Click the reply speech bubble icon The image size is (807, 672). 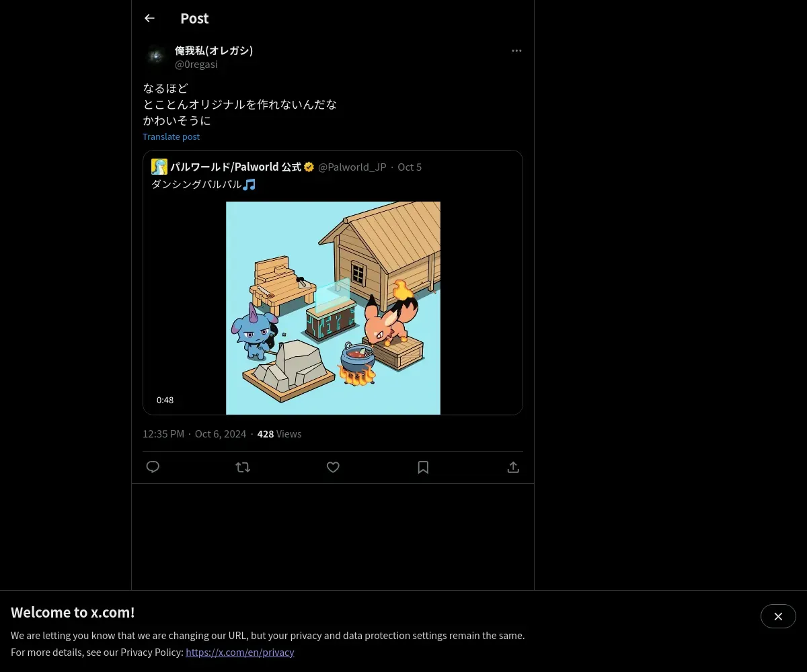coord(153,467)
